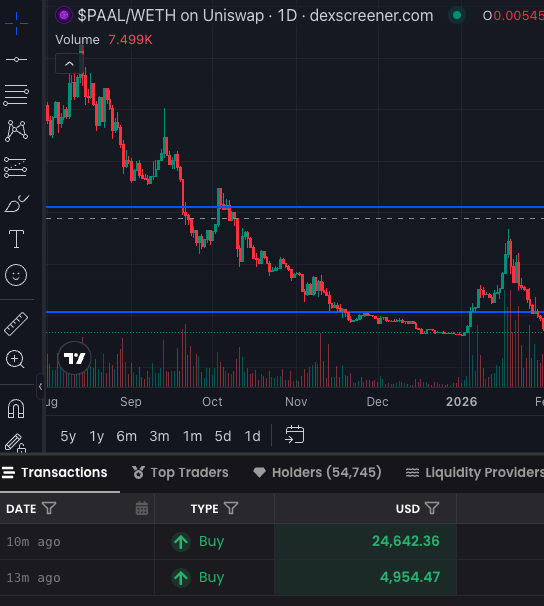
Task: Set chart range to 1y
Action: click(x=97, y=436)
